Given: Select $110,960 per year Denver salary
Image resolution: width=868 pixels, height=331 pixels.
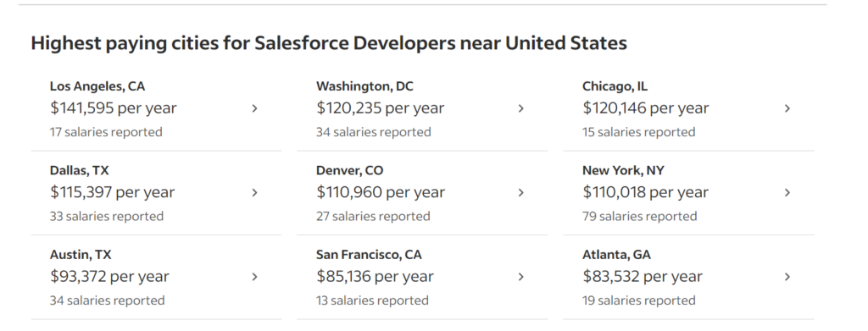Looking at the screenshot, I should pos(381,192).
